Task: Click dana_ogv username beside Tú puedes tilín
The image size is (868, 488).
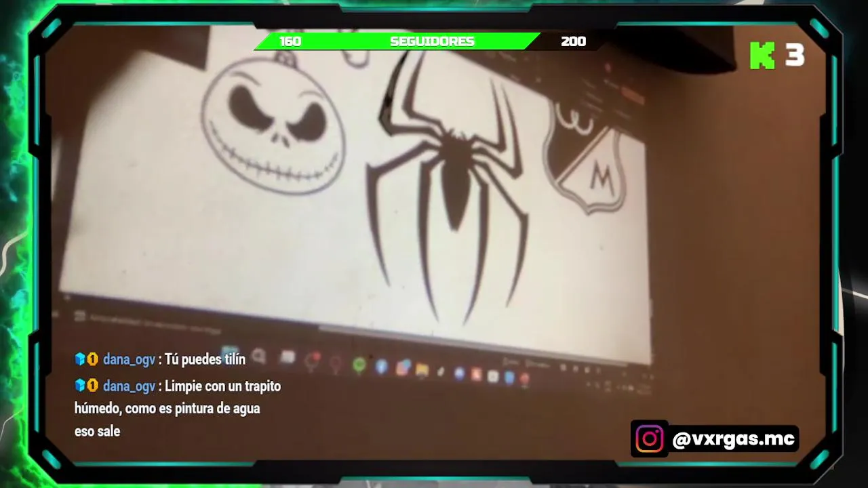Action: click(x=129, y=360)
